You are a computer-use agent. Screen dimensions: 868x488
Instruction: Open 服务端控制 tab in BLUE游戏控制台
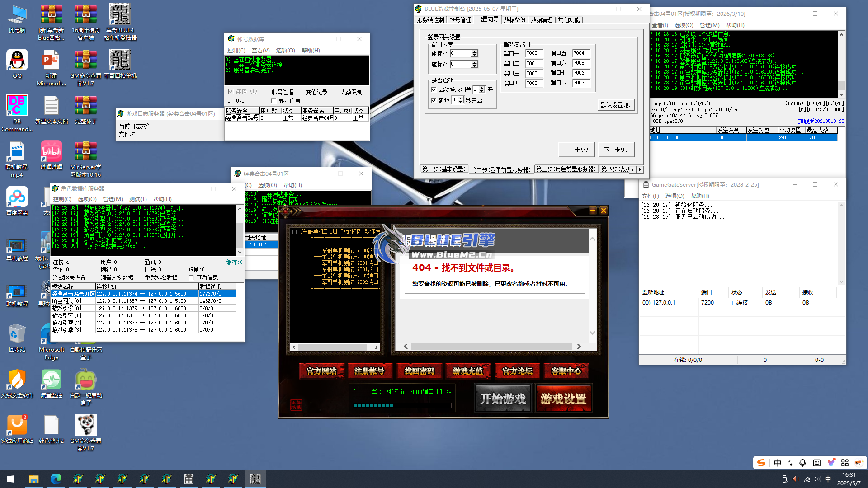pyautogui.click(x=430, y=20)
